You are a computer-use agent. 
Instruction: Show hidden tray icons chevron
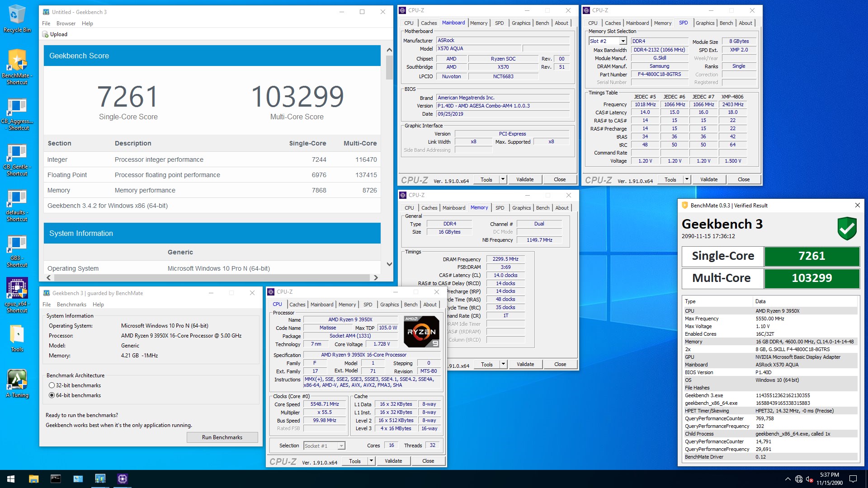point(788,479)
